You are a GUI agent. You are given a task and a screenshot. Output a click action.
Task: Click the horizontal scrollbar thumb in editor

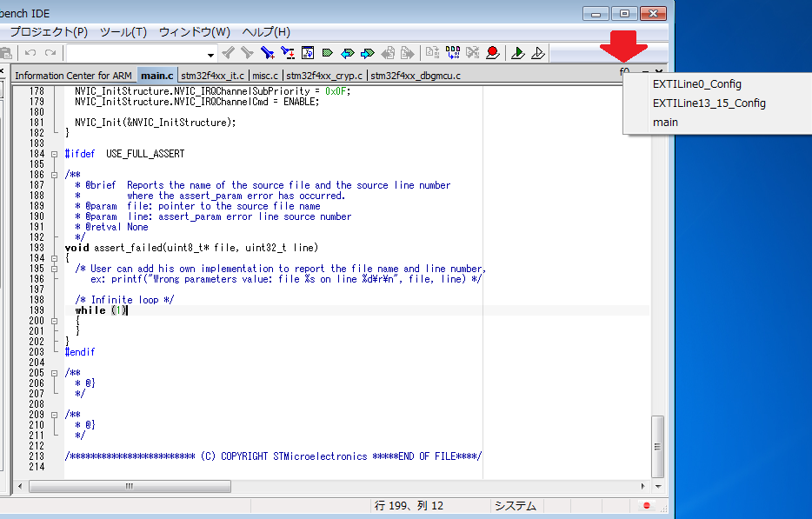pos(130,487)
